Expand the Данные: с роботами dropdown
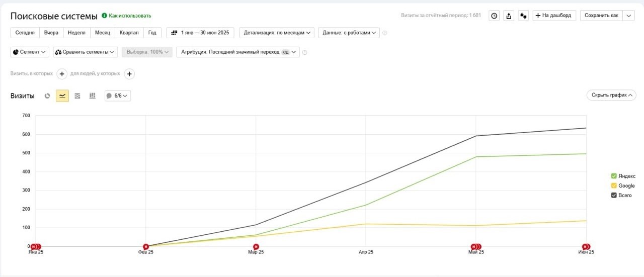This screenshot has width=644, height=277. coord(349,33)
